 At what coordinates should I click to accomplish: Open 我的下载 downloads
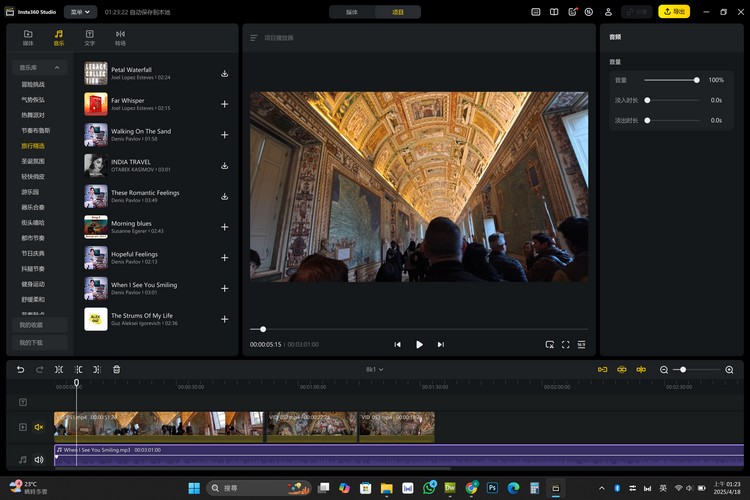click(40, 343)
